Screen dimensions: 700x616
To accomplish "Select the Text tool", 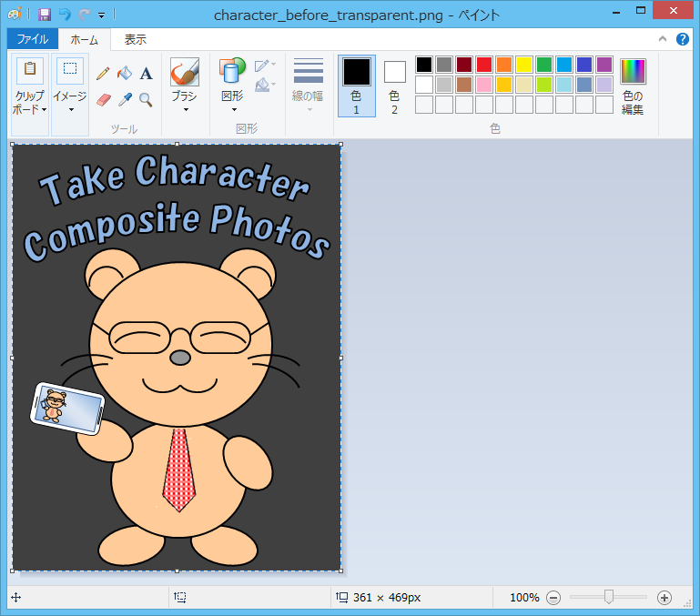I will point(146,74).
